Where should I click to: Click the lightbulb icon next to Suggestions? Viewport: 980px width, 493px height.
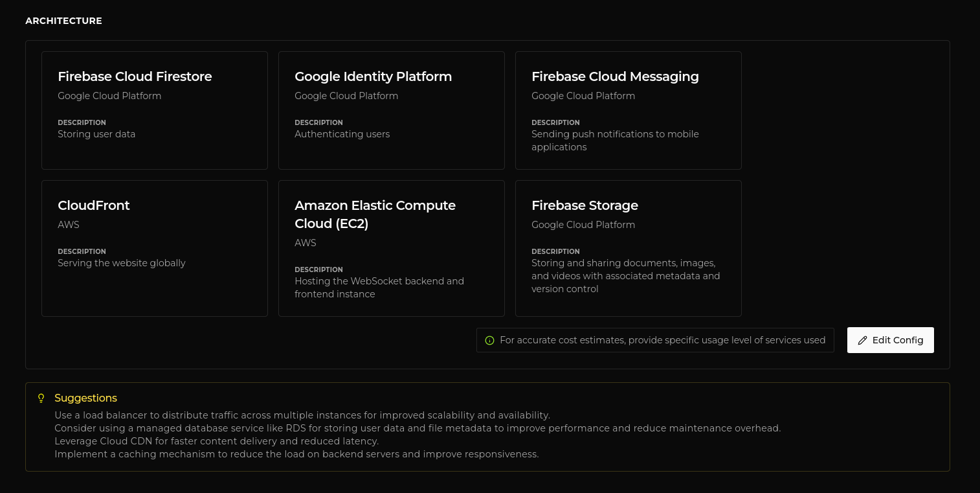(x=41, y=398)
